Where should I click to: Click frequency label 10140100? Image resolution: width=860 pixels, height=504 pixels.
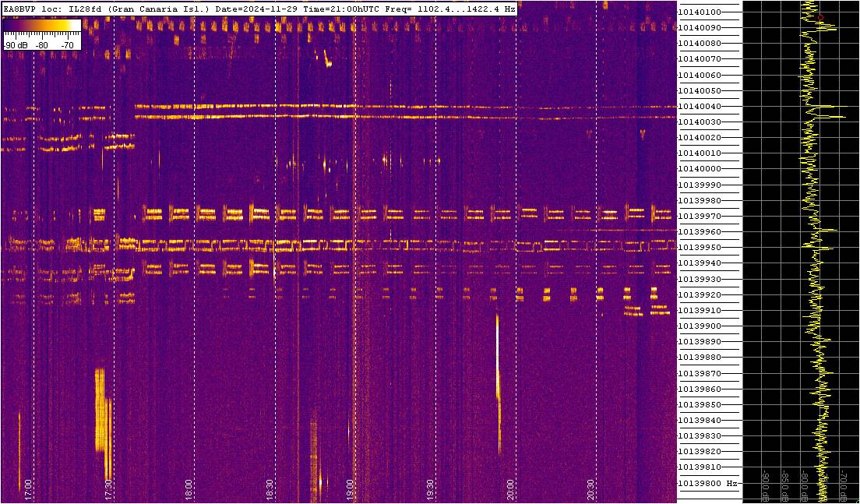700,12
